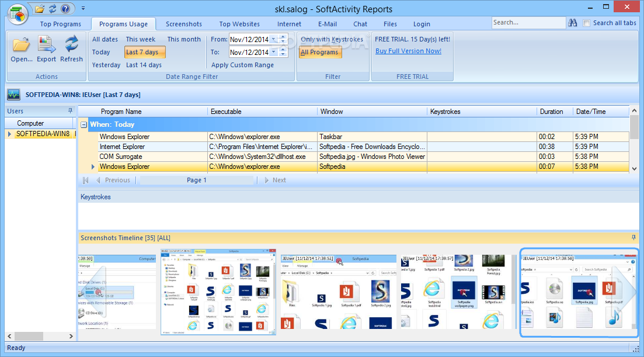Viewport: 644px width, 357px height.
Task: Click the Buy Full Version Now link
Action: point(408,51)
